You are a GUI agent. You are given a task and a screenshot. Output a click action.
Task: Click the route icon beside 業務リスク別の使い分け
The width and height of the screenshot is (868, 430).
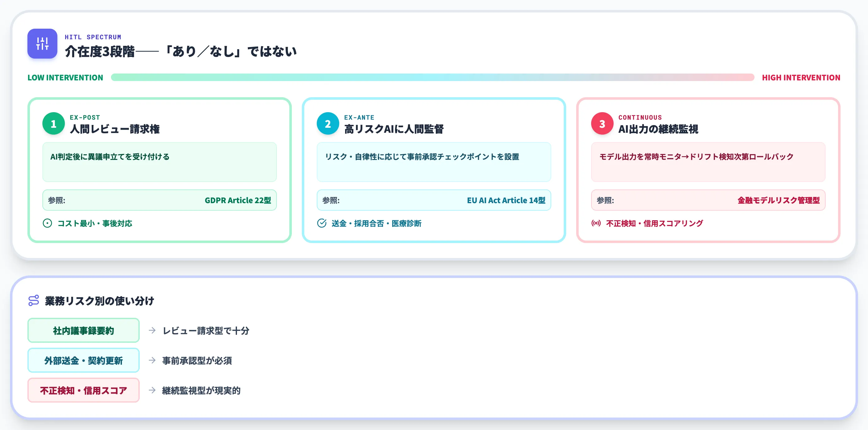tap(34, 300)
